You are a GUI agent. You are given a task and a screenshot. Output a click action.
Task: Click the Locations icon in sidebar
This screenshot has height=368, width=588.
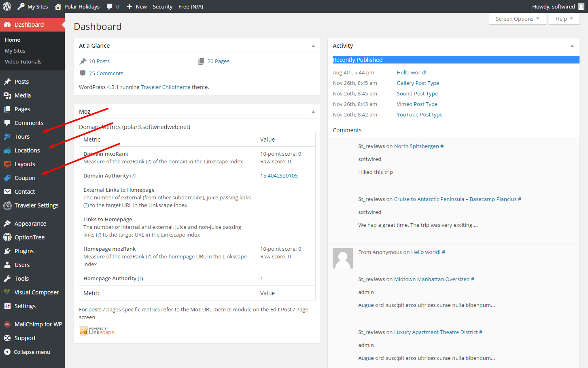7,150
